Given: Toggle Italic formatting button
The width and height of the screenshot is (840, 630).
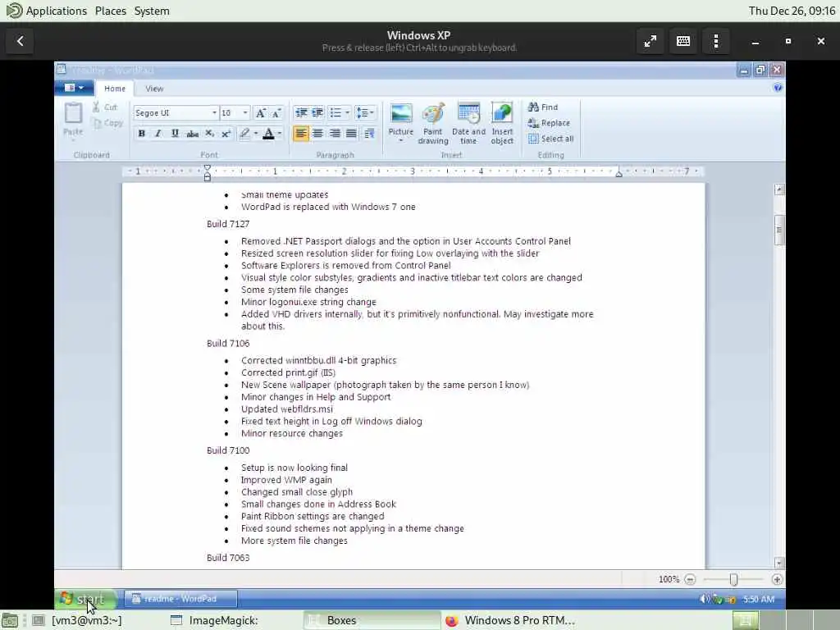Looking at the screenshot, I should pyautogui.click(x=158, y=134).
